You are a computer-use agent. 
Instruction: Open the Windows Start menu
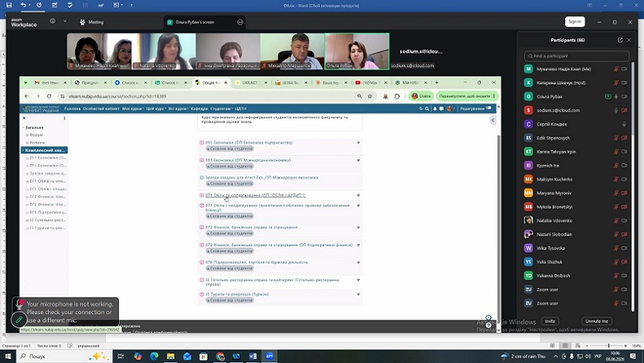point(8,356)
